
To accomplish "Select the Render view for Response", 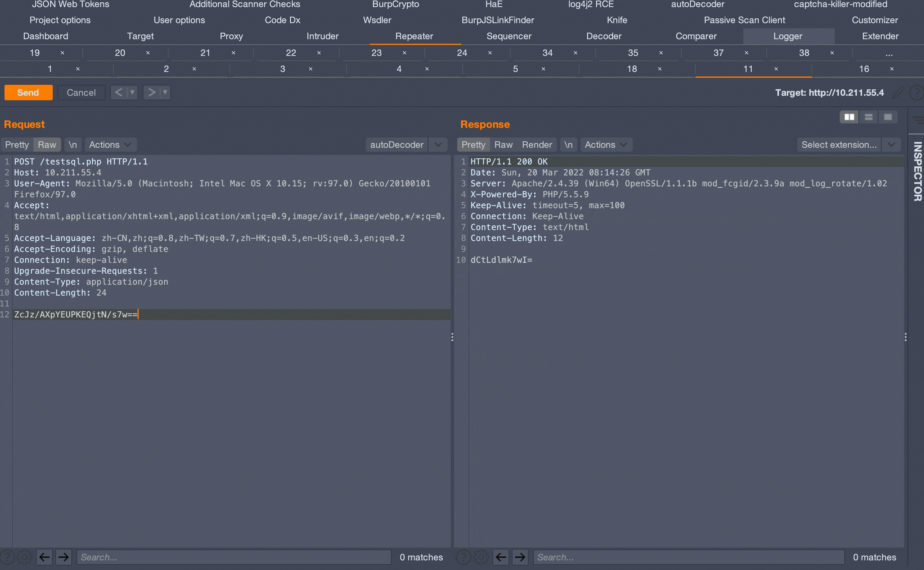I will 536,145.
